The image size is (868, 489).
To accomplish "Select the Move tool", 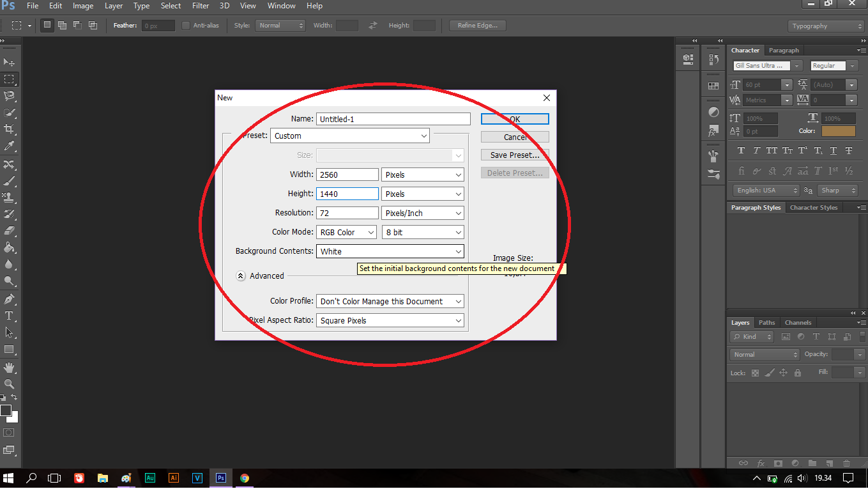I will pos(9,62).
